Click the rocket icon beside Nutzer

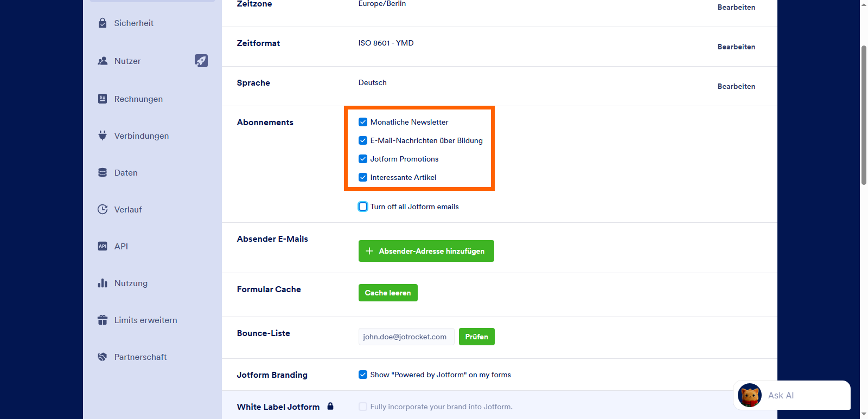click(x=201, y=61)
